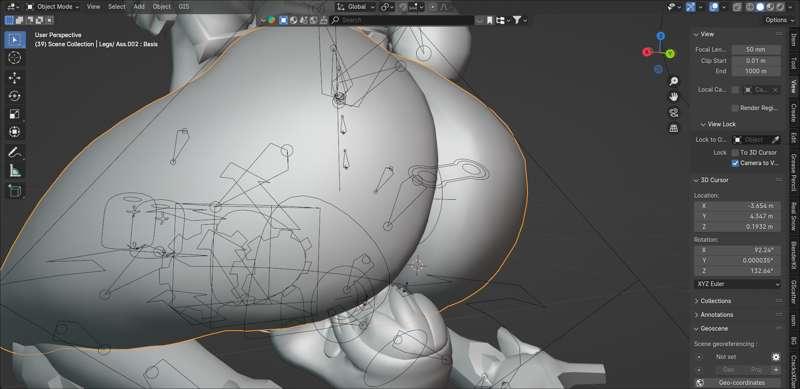Activate the Scale tool
This screenshot has width=800, height=389.
15,114
